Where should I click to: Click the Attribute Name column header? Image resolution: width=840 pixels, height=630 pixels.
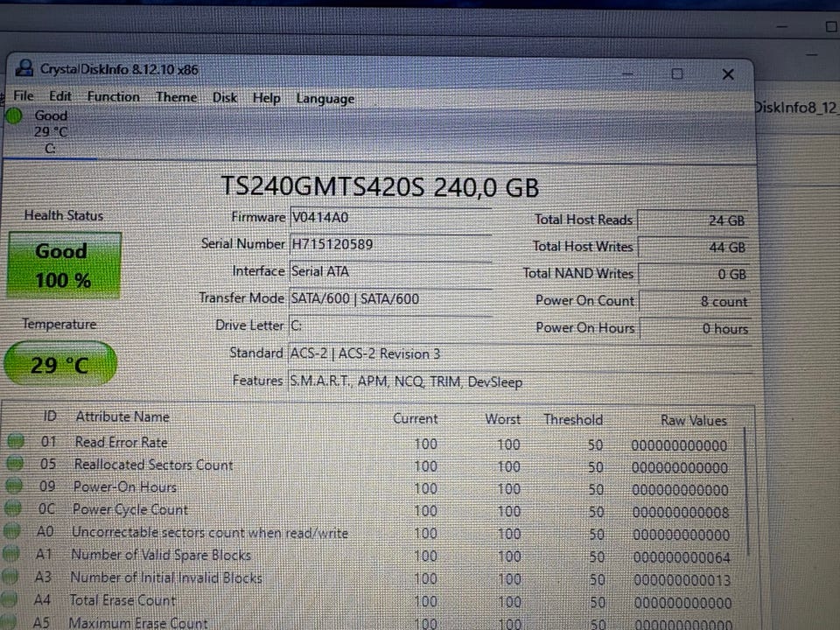point(122,416)
